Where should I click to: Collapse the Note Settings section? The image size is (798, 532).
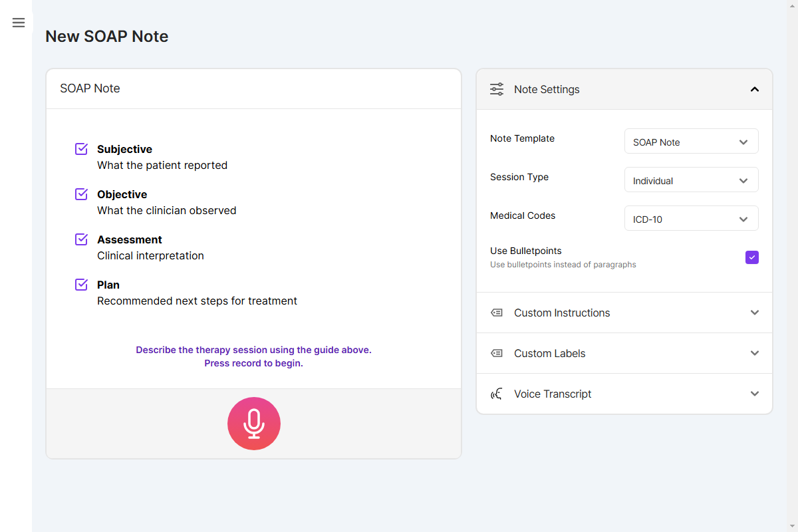754,88
